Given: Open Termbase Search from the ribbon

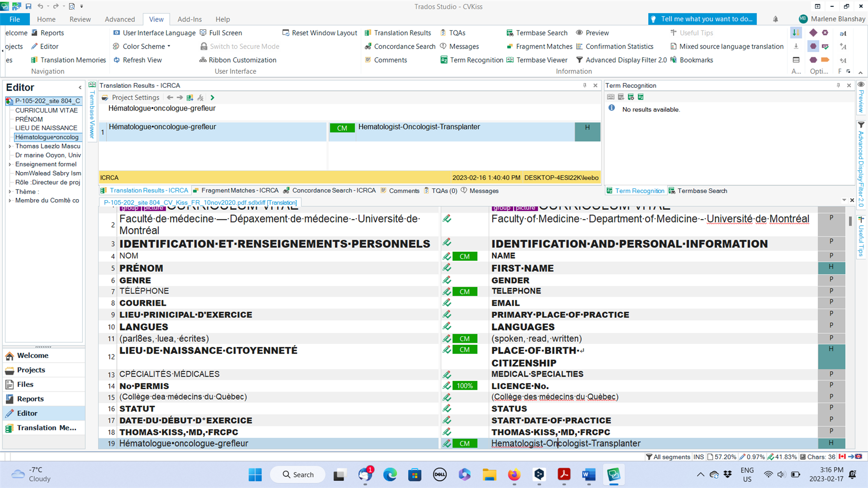Looking at the screenshot, I should (x=537, y=33).
